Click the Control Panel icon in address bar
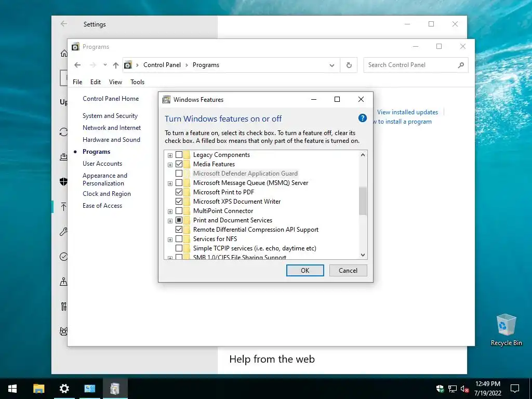The image size is (532, 399). pos(128,65)
